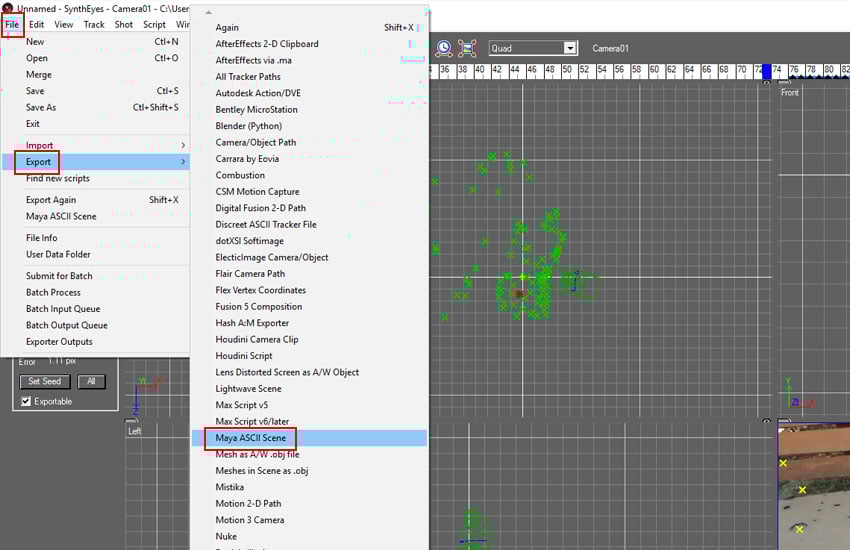The image size is (850, 550).
Task: Expand the Export submenu
Action: [x=96, y=161]
